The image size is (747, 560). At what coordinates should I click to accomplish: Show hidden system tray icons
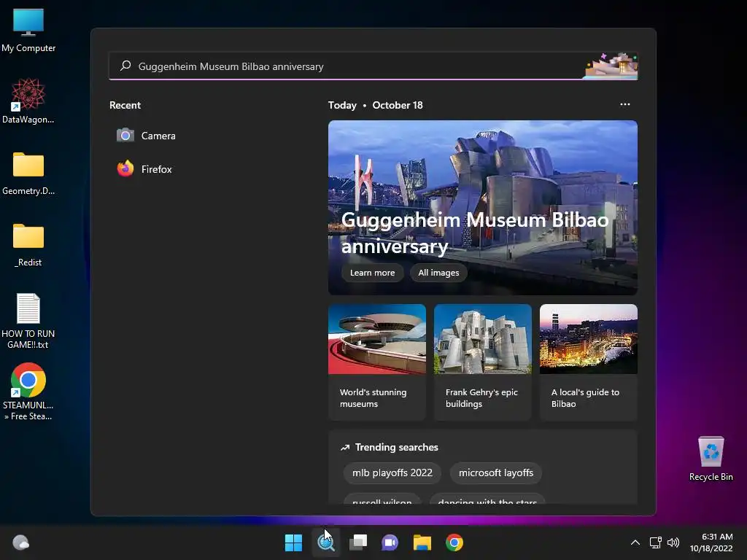point(635,542)
